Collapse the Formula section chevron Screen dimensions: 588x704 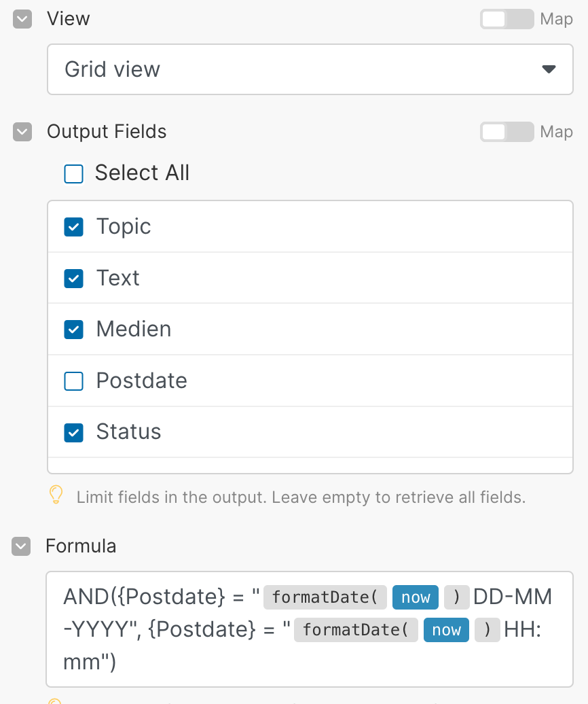[x=22, y=546]
